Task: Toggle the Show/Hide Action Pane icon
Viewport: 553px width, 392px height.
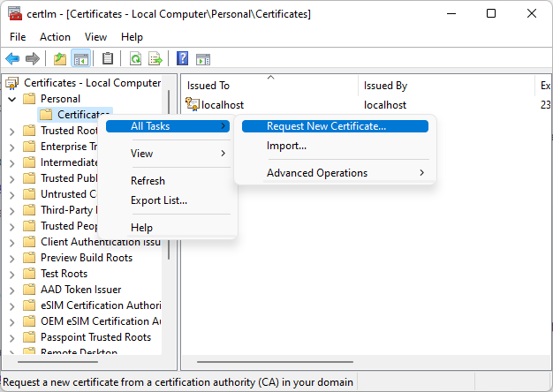Action: coord(202,59)
